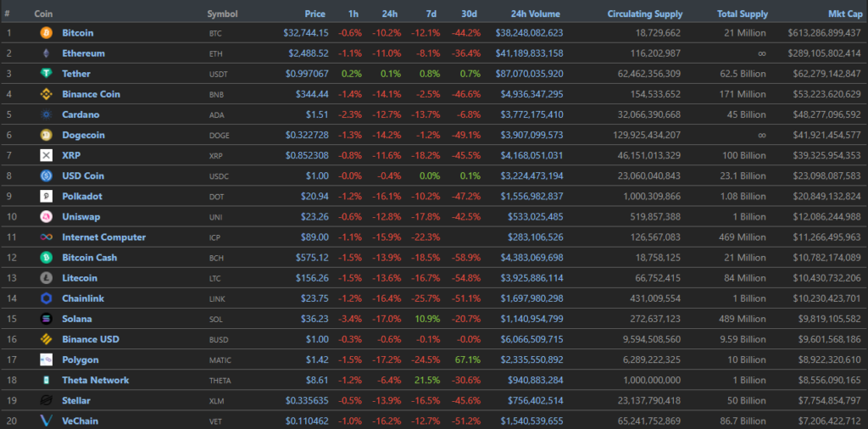Click the Ethereum diamond logo icon

[46, 53]
